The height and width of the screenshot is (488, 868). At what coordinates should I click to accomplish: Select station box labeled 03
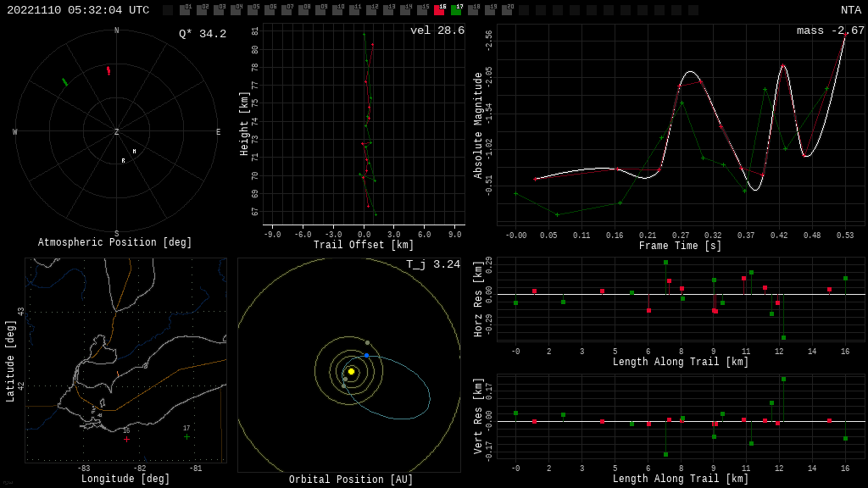[x=219, y=9]
